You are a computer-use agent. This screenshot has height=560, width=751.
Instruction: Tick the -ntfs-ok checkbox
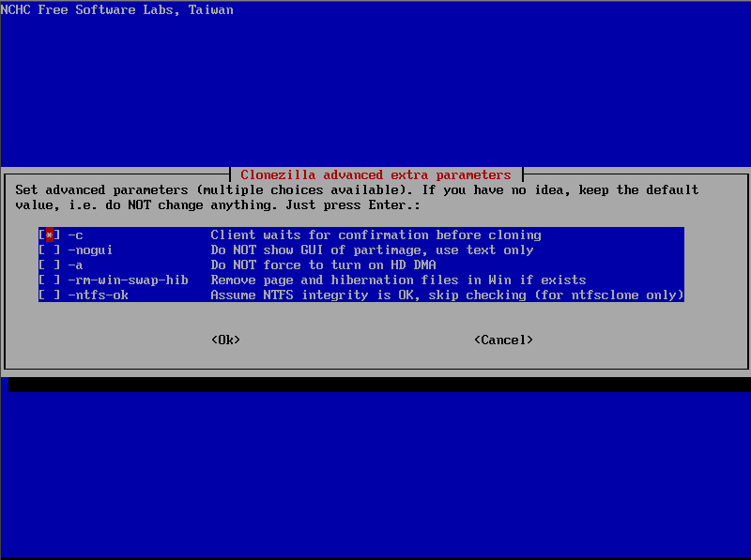tap(50, 295)
